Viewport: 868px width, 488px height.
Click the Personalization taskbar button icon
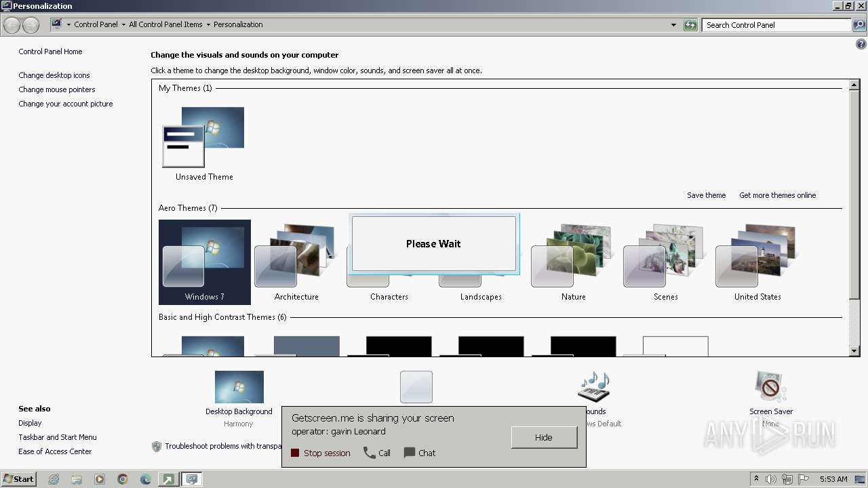192,479
